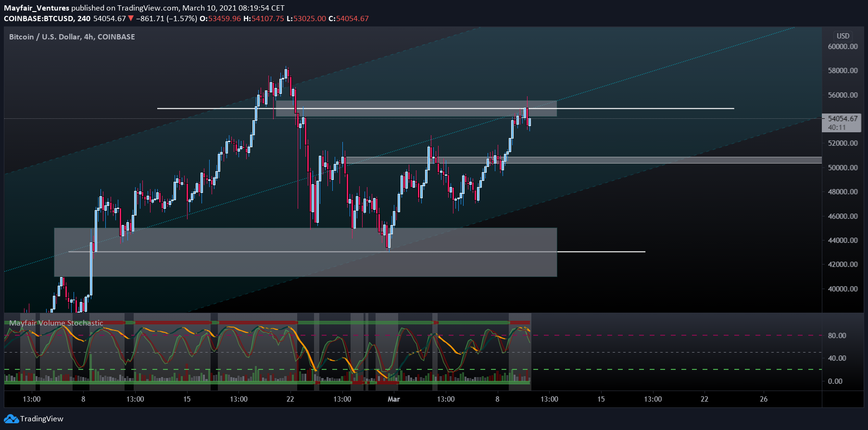This screenshot has width=868, height=430.
Task: Click the TradingView.com published text
Action: click(149, 8)
